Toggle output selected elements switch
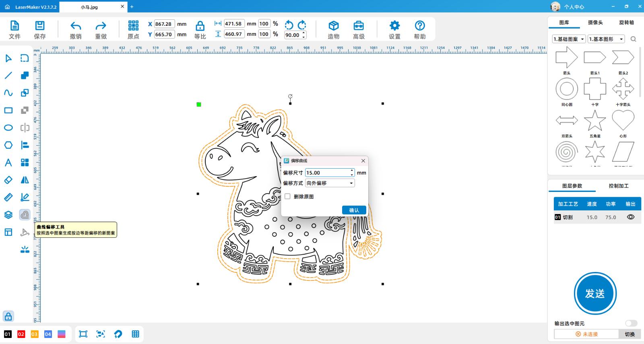Screen dimensions: 644x344 coord(631,323)
